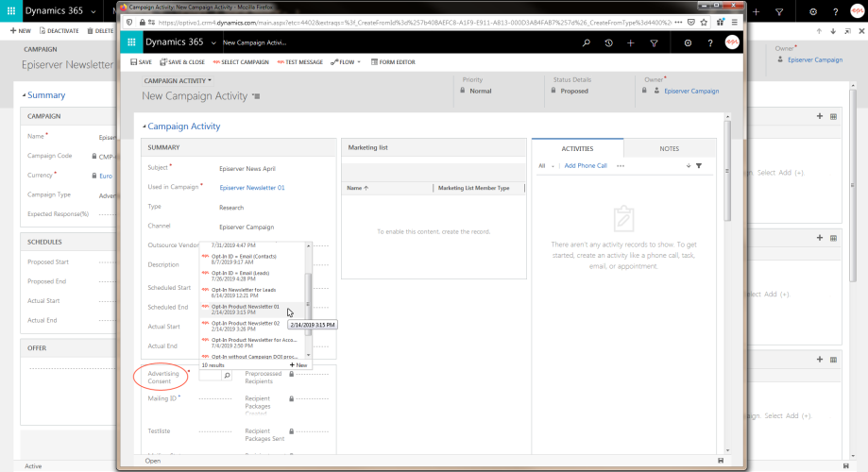
Task: Expand the Dynamics 365 navigation chevron in the front window
Action: coord(213,42)
